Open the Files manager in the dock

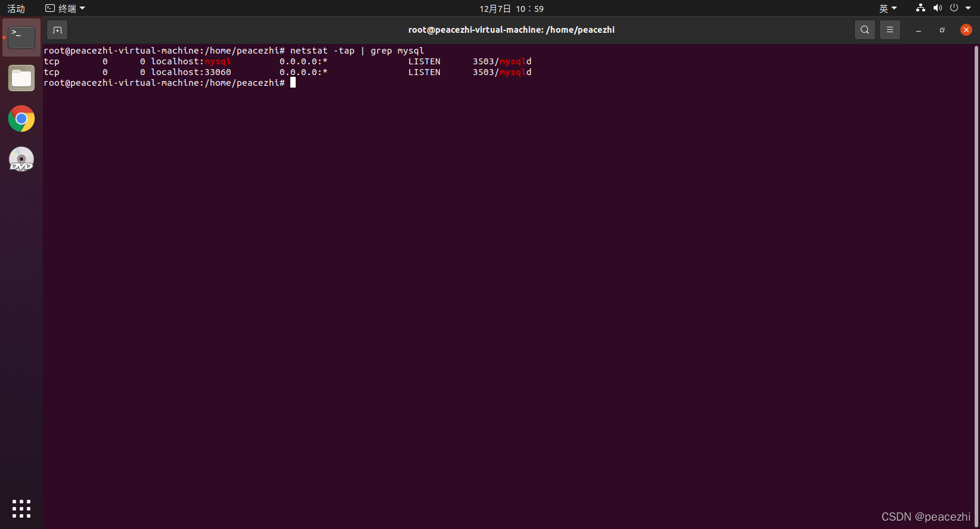(x=21, y=78)
